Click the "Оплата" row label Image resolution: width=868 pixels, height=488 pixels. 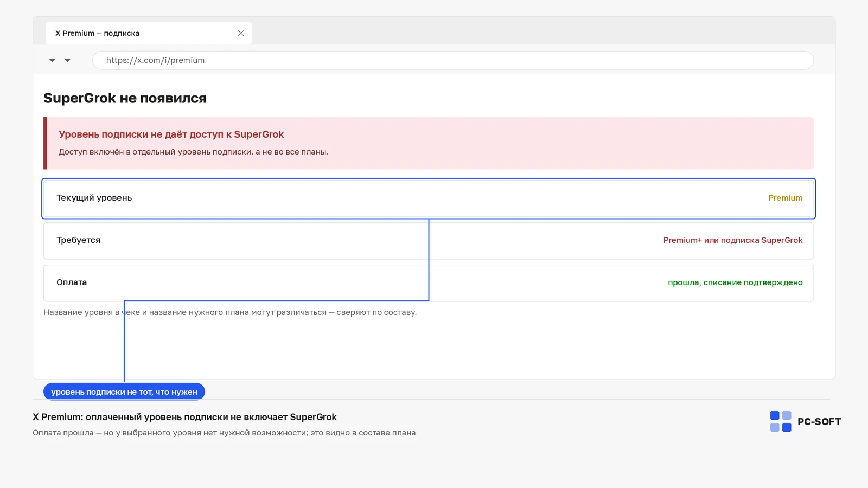point(72,282)
